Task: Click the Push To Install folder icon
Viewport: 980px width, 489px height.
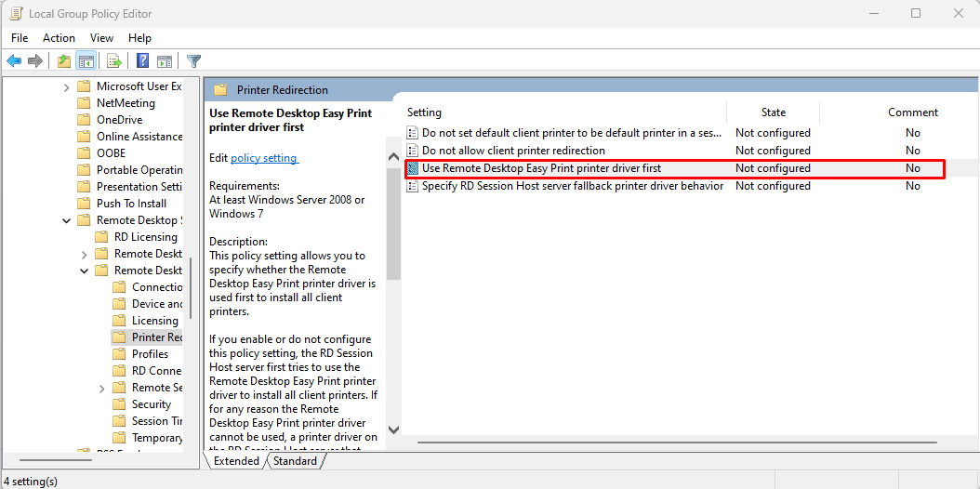Action: (x=83, y=204)
